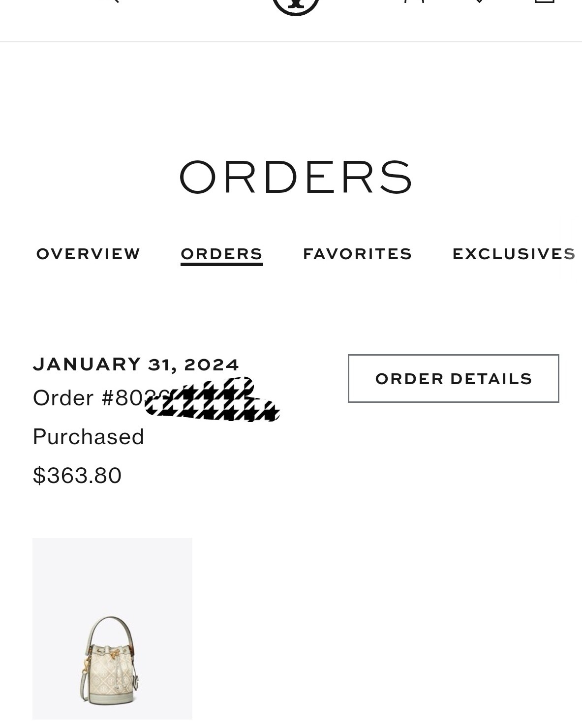Click the January 31, 2024 order date

click(136, 364)
